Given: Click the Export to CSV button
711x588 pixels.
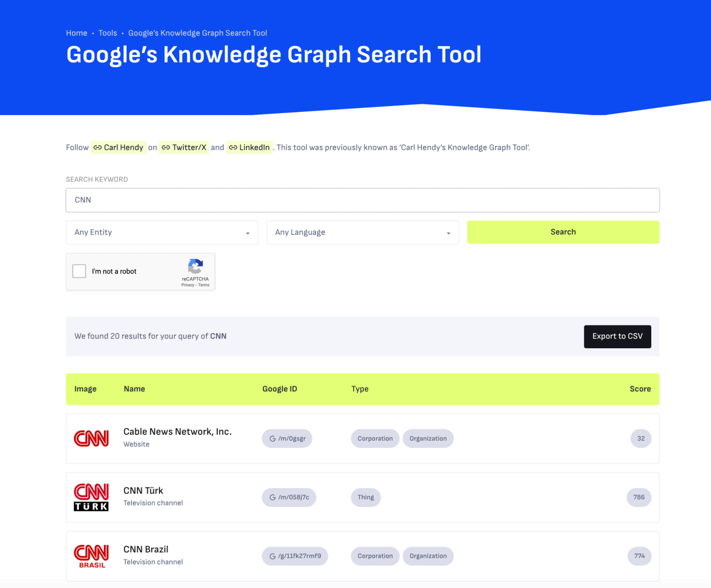Looking at the screenshot, I should point(617,336).
